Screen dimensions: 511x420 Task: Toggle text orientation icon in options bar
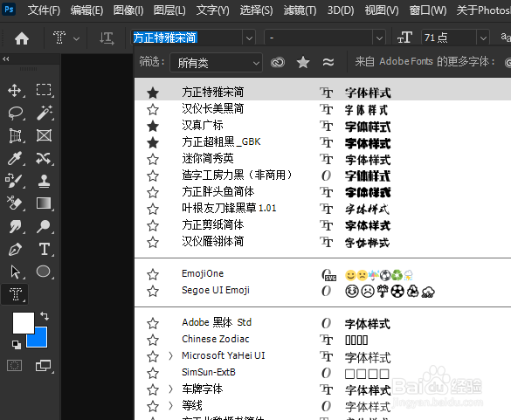[107, 38]
